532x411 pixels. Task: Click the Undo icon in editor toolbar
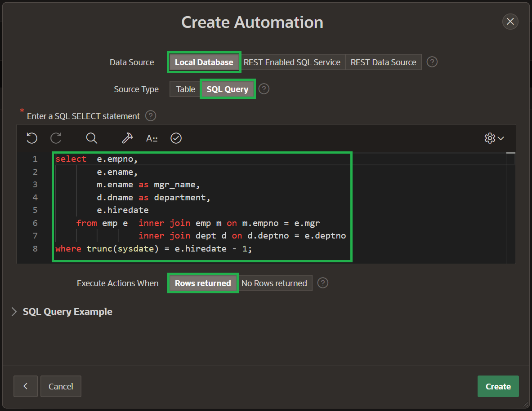pyautogui.click(x=31, y=138)
